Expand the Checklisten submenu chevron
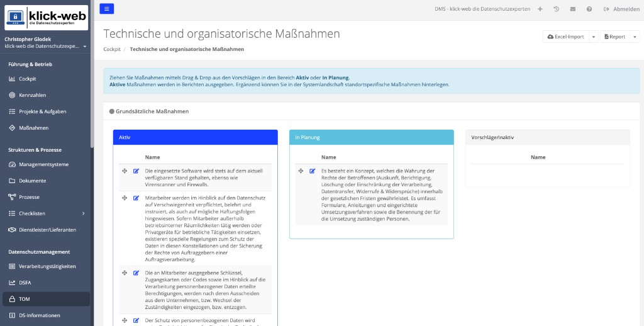This screenshot has width=644, height=326. 84,213
